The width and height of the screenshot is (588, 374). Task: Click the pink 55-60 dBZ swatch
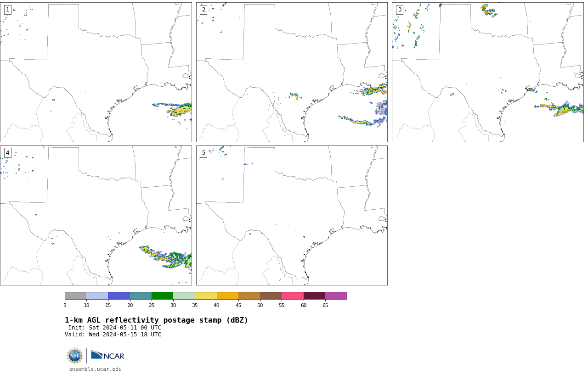293,296
